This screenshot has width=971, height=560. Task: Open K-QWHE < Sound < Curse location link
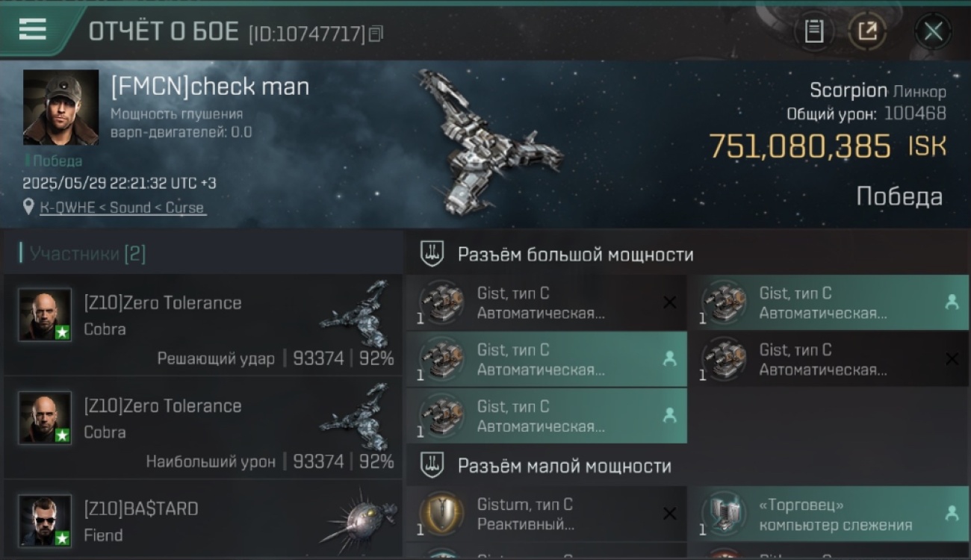pyautogui.click(x=122, y=208)
